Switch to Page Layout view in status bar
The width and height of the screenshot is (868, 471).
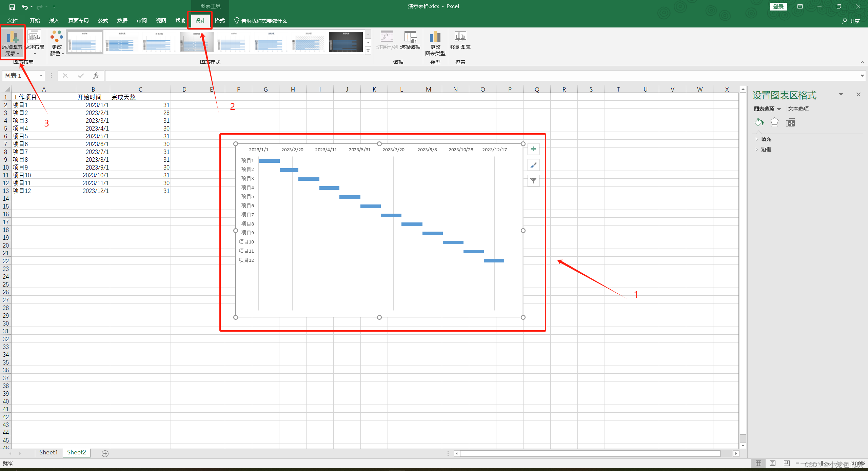pos(772,463)
